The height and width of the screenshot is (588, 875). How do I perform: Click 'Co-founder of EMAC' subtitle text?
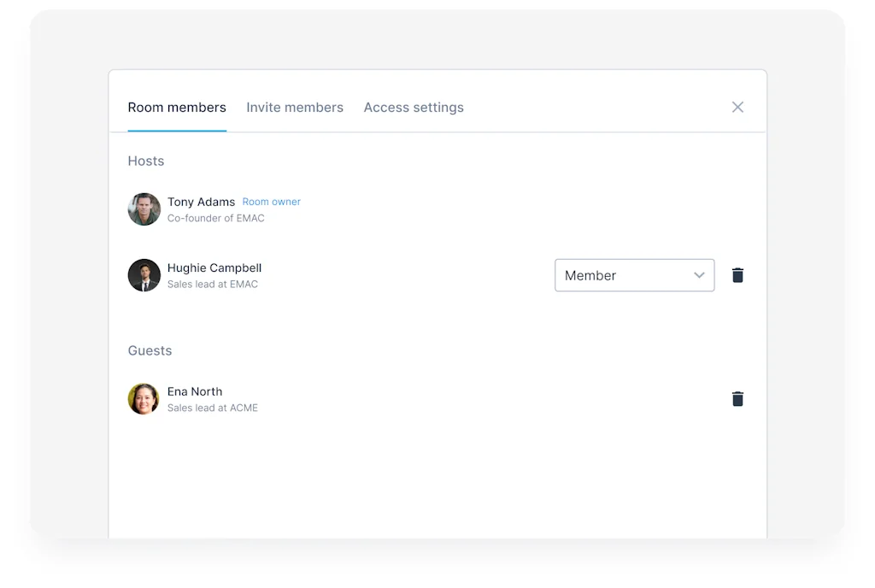pos(215,218)
